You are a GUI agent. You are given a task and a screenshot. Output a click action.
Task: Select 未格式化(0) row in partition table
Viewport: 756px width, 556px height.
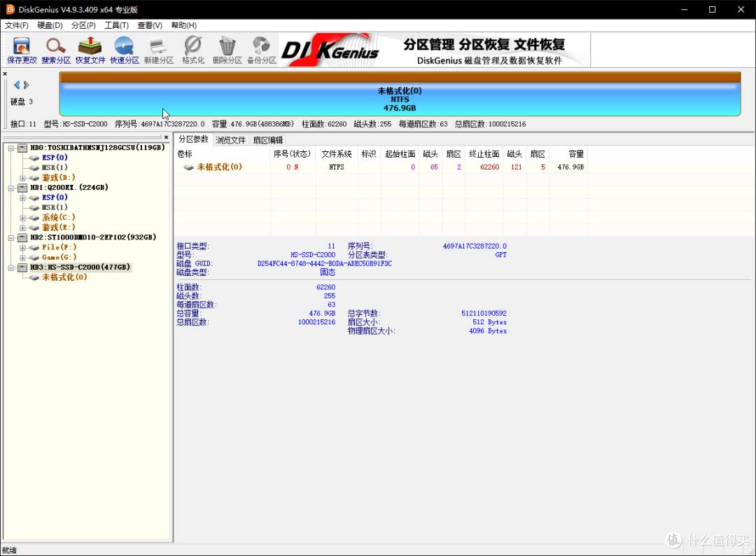pos(381,167)
